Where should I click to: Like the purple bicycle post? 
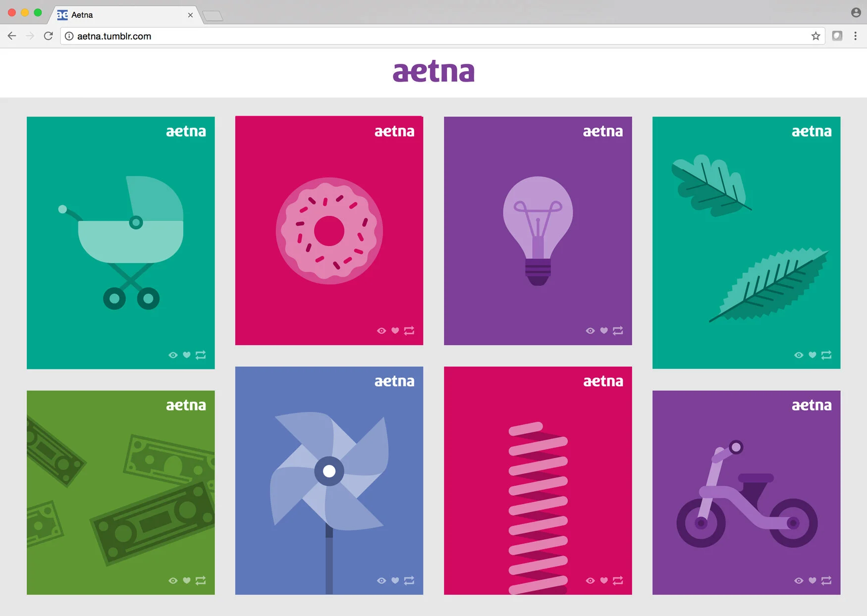click(x=813, y=581)
